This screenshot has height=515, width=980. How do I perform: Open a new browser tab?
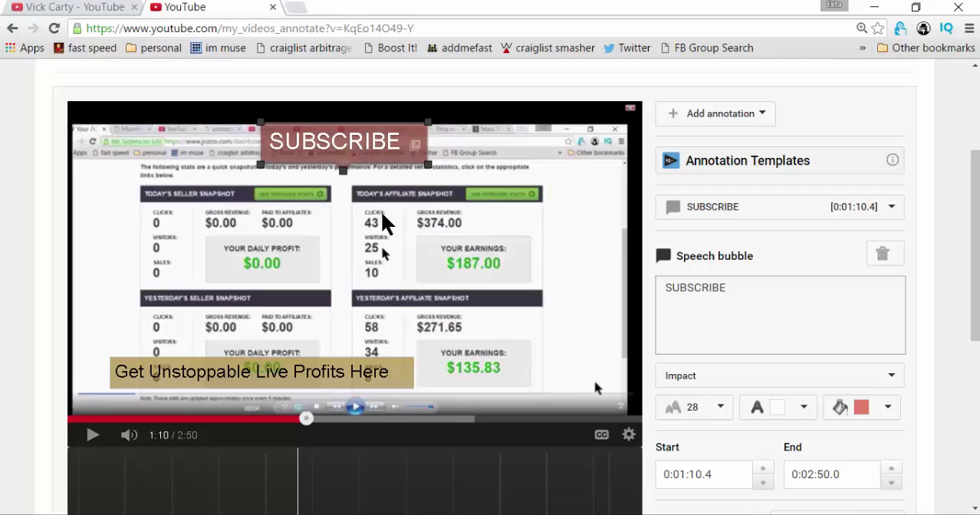(x=297, y=8)
